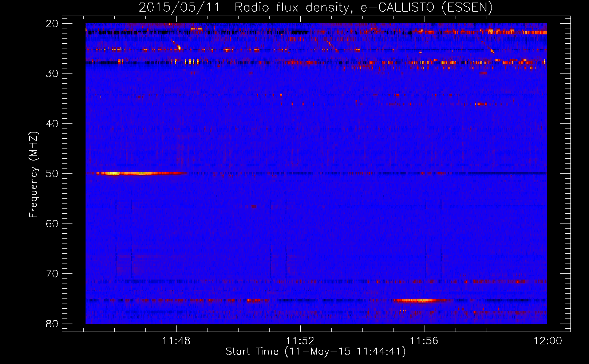The width and height of the screenshot is (589, 364).
Task: Click the 60 frequency tick label
Action: pyautogui.click(x=52, y=223)
